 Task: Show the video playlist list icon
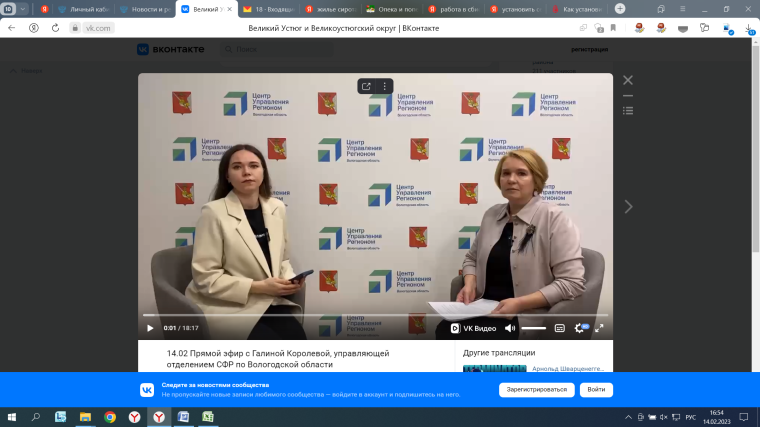[628, 111]
